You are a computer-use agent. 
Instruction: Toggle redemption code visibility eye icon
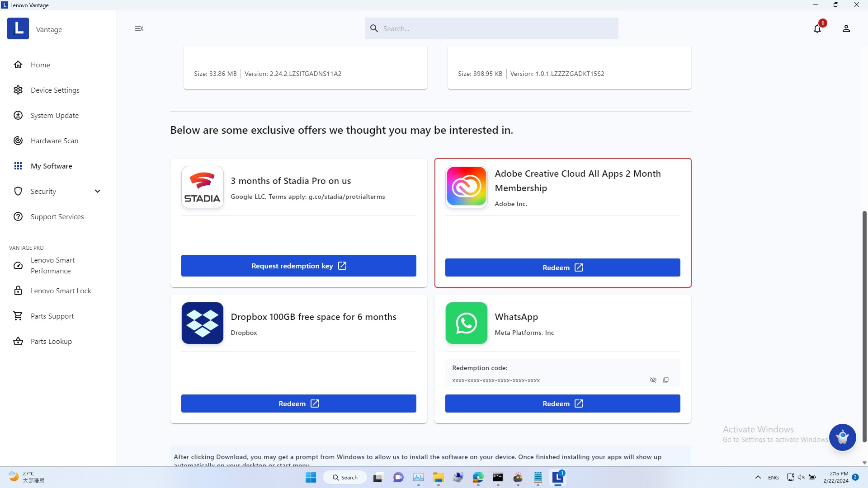coord(653,380)
